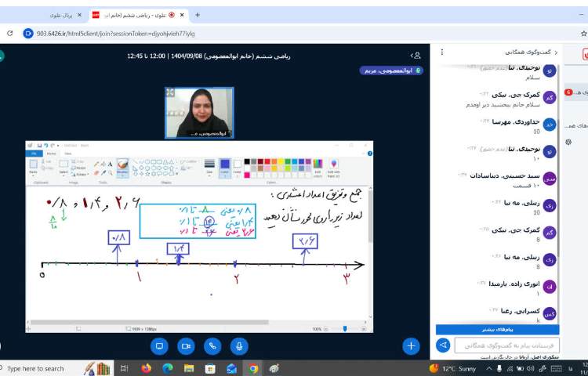Viewport: 588px width, 376px height.
Task: Toggle the users list icon
Action: [x=416, y=56]
